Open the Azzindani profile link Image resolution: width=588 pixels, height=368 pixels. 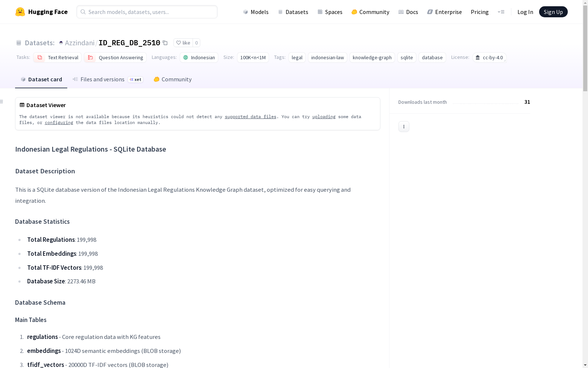pyautogui.click(x=80, y=43)
